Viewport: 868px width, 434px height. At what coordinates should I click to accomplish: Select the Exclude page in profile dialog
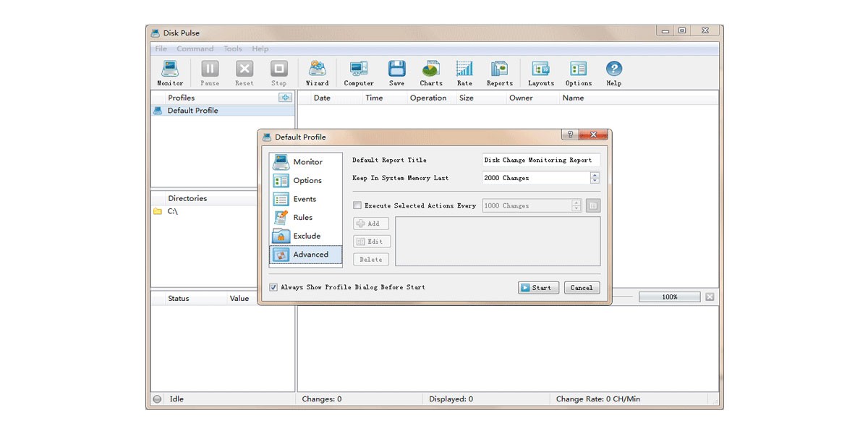coord(306,236)
